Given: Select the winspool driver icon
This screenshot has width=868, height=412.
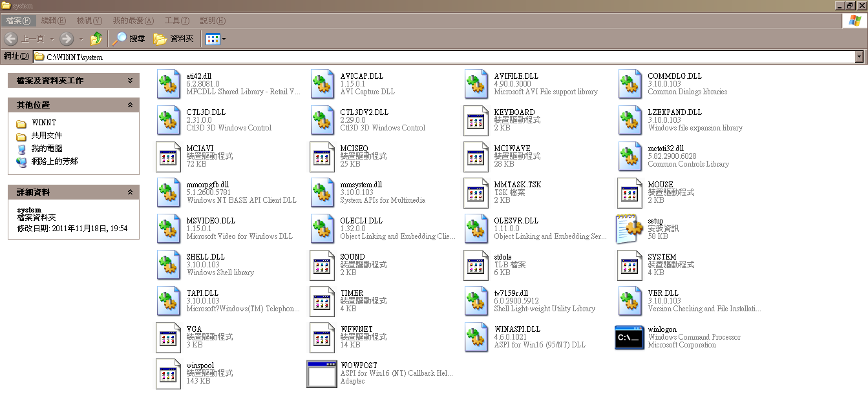Looking at the screenshot, I should pos(169,373).
